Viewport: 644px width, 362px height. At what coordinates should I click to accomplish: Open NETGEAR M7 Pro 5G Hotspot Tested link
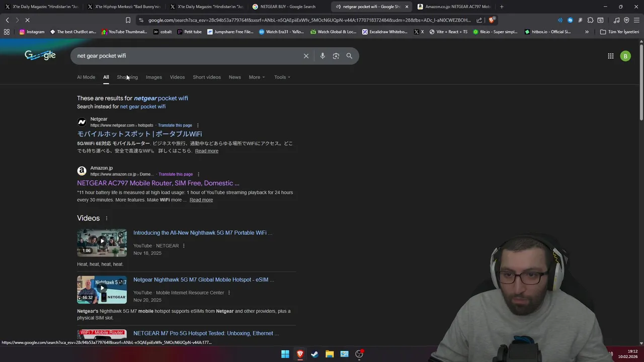pos(206,333)
